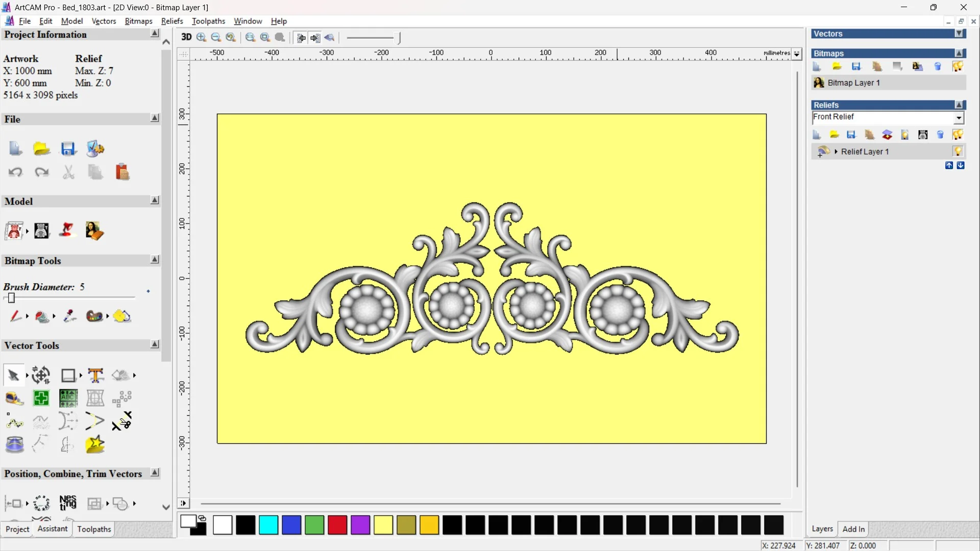Image resolution: width=980 pixels, height=551 pixels.
Task: Click the Paste clipboard icon
Action: pos(122,172)
